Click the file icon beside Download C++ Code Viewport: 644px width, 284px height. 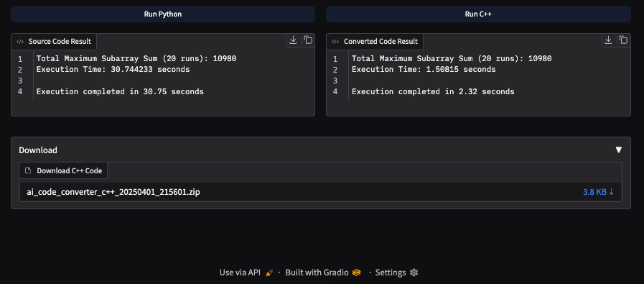point(28,170)
